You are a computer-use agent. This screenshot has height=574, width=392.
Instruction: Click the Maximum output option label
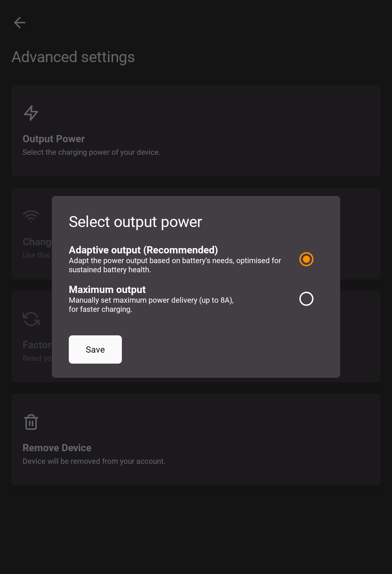click(107, 290)
